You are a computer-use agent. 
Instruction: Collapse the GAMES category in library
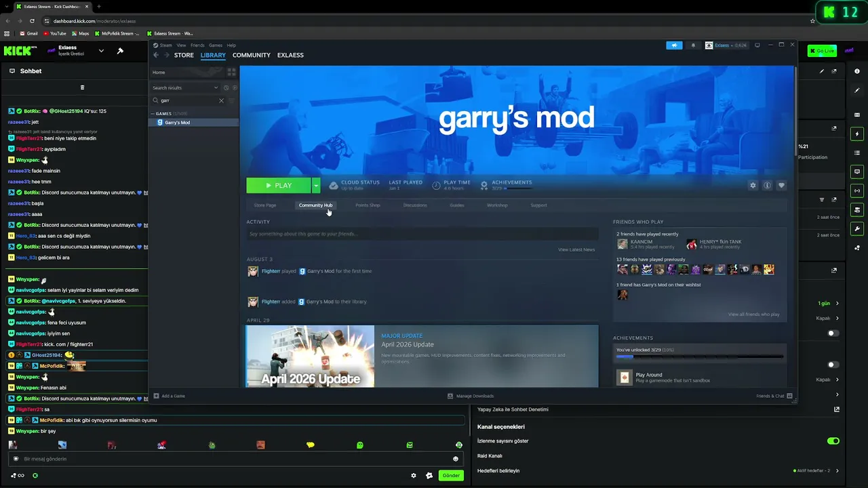pyautogui.click(x=153, y=113)
